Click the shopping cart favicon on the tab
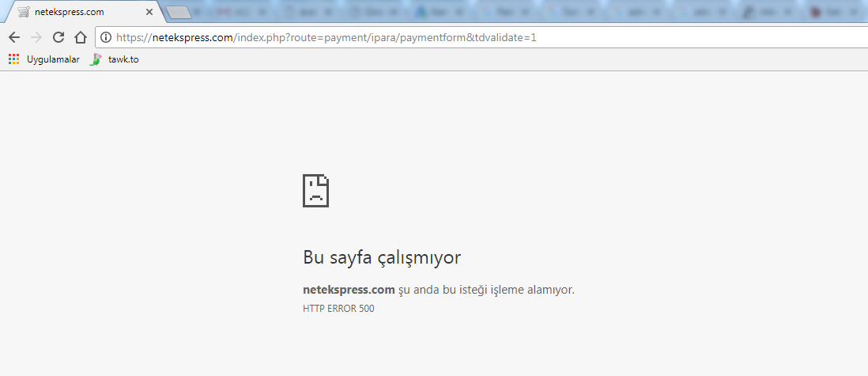 (23, 12)
